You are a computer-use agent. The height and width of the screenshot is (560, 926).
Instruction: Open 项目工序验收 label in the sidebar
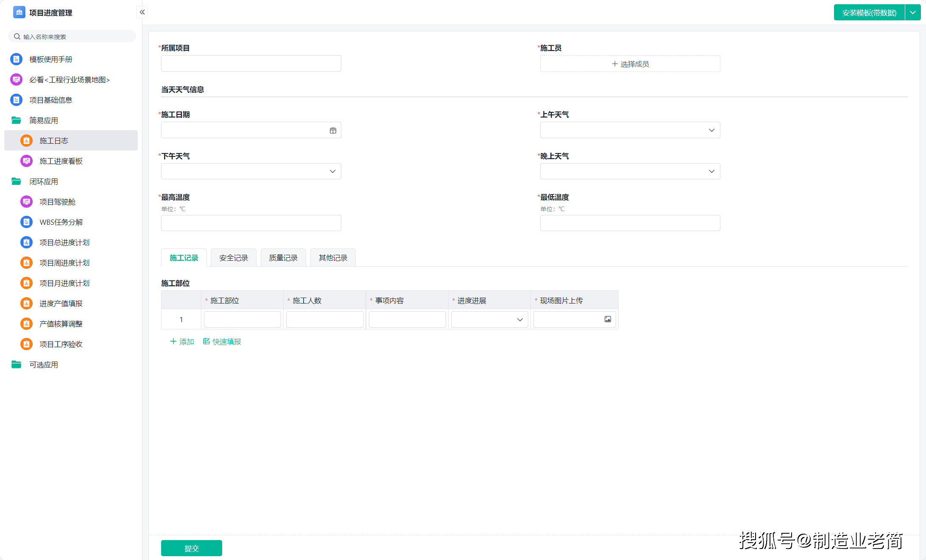coord(61,344)
